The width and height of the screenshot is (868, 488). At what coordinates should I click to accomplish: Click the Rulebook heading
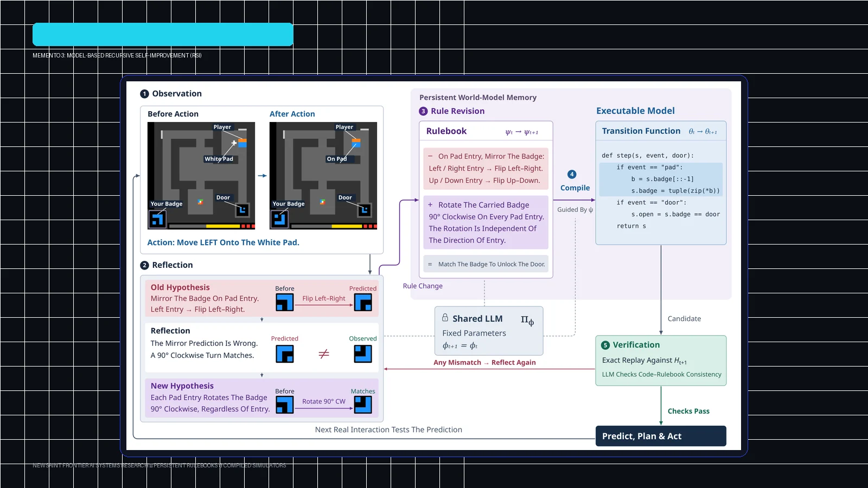click(446, 131)
